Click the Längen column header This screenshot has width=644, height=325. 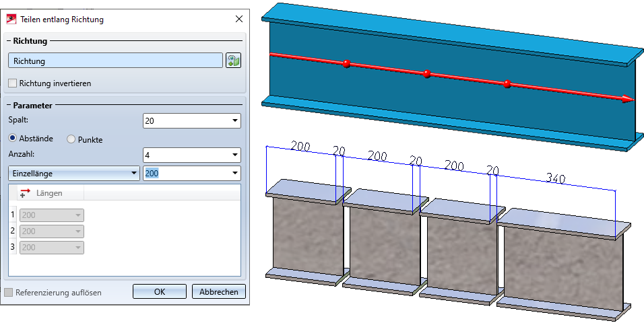point(50,193)
